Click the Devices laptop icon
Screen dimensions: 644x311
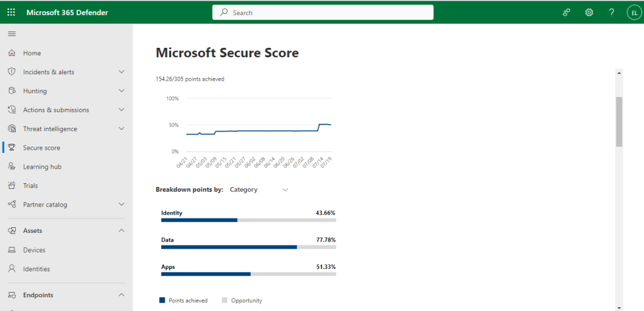tap(12, 250)
